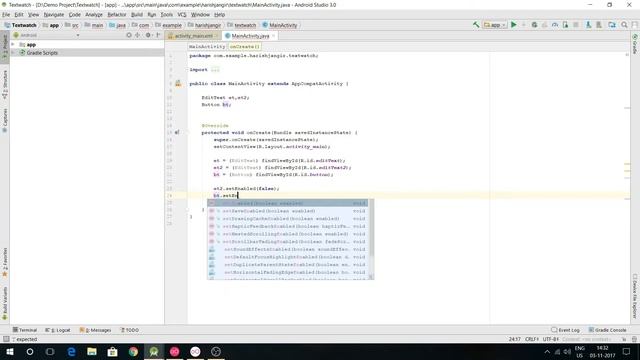
Task: Toggle the Project tool window tab
Action: (5, 48)
